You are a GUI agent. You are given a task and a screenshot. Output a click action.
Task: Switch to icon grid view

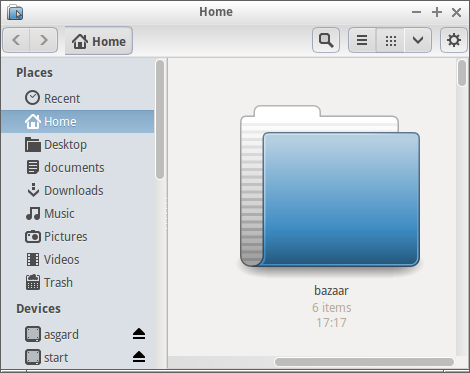(x=390, y=40)
